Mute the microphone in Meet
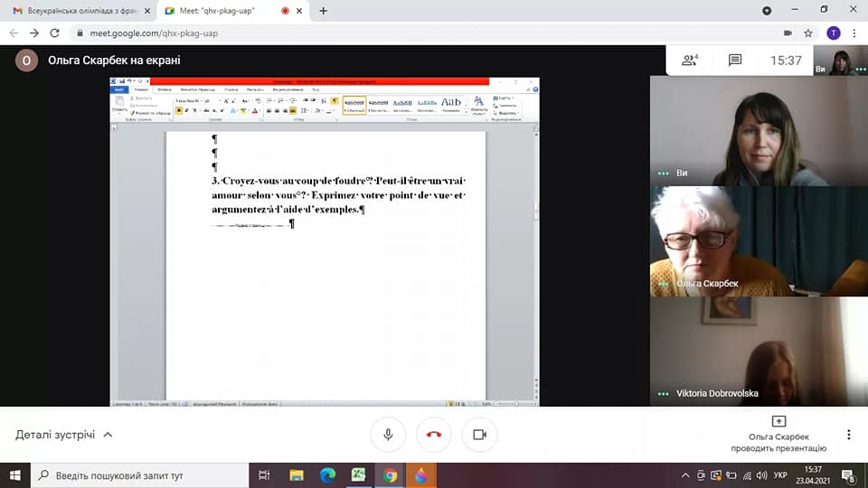 (388, 435)
